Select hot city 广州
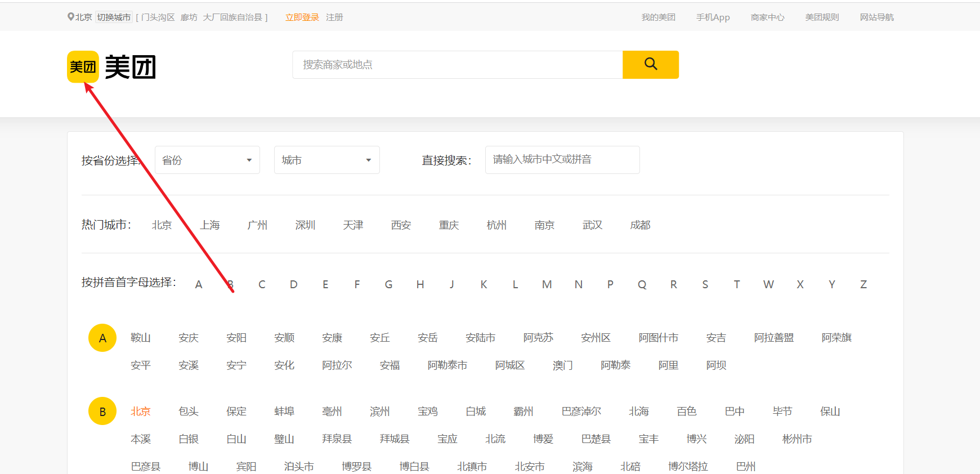The height and width of the screenshot is (474, 980). (258, 225)
